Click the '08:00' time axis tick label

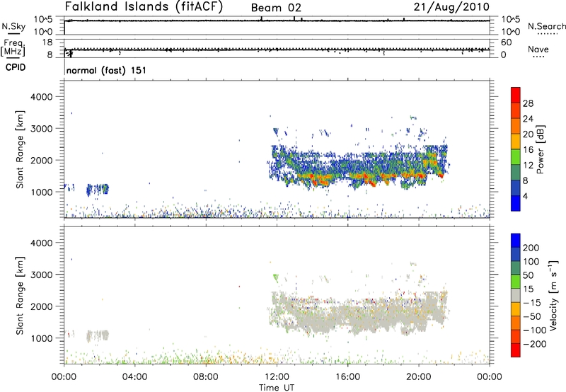click(x=206, y=377)
